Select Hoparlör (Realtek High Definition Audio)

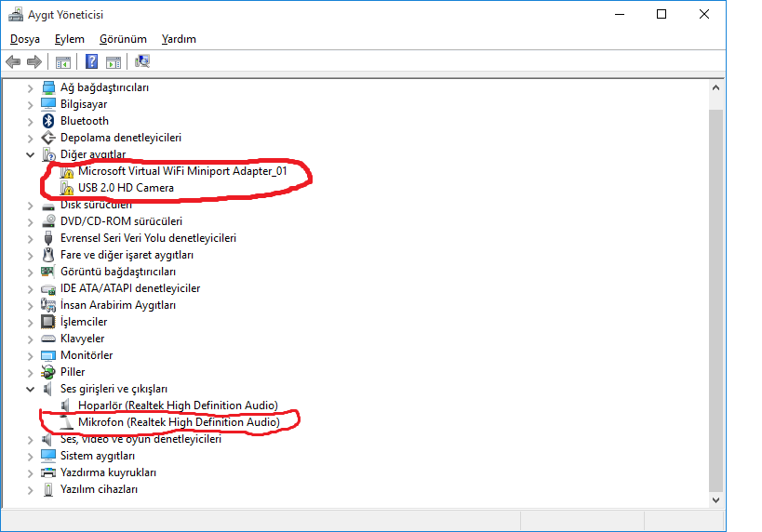tap(178, 406)
